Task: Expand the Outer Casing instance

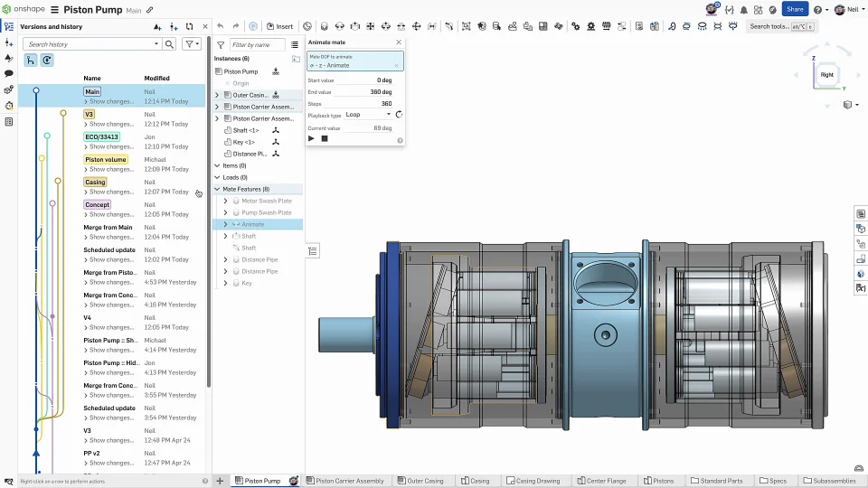Action: pos(217,95)
